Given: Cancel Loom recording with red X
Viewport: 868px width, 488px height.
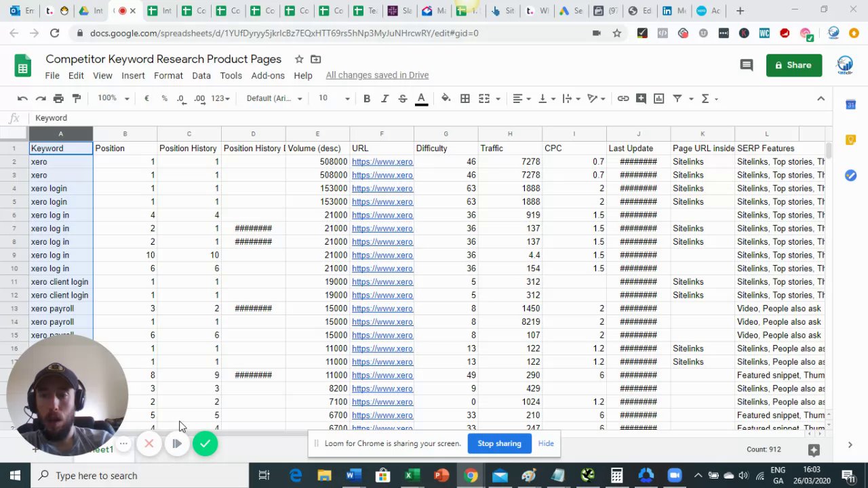Looking at the screenshot, I should (149, 444).
